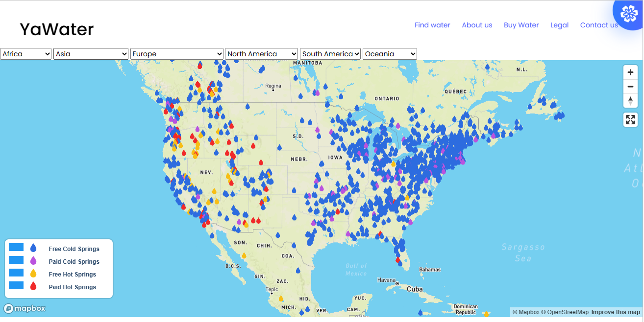
Task: Toggle fullscreen map view
Action: [x=630, y=119]
